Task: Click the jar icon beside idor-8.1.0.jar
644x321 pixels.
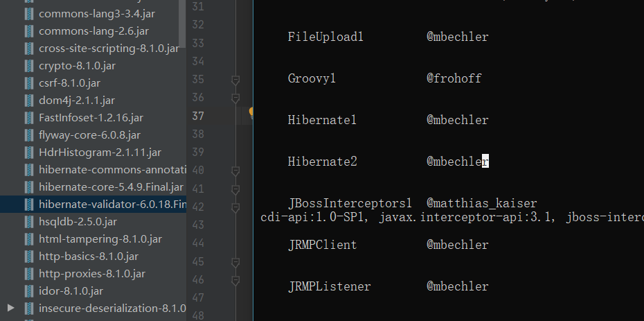Action: 28,291
